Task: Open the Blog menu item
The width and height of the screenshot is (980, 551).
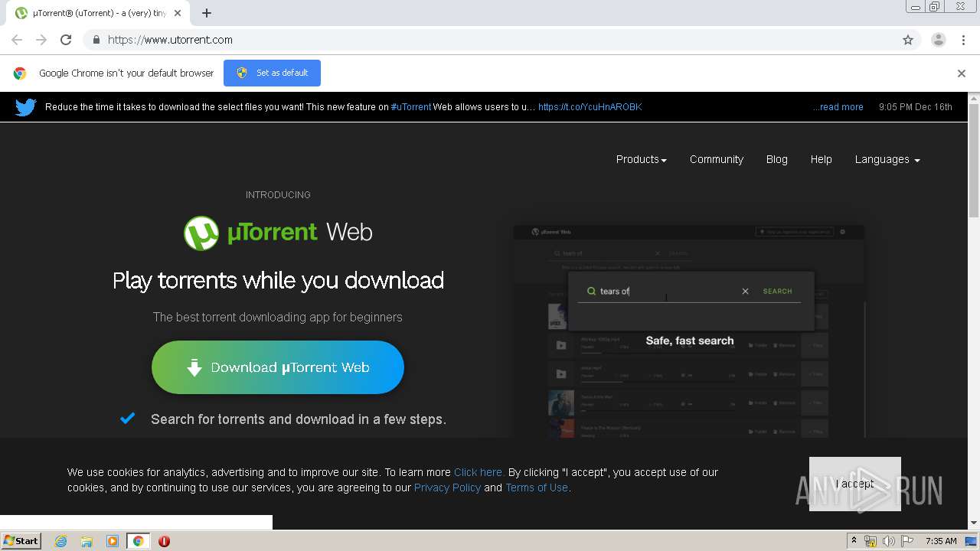Action: (x=777, y=159)
